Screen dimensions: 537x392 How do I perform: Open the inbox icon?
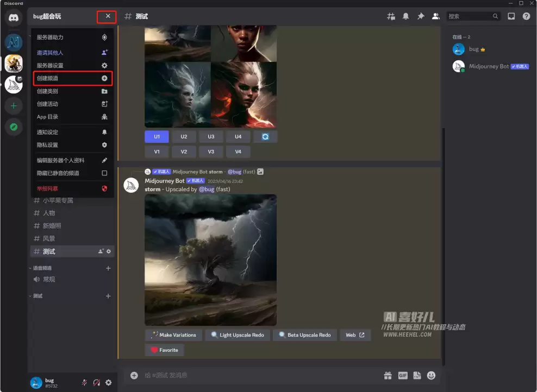511,16
